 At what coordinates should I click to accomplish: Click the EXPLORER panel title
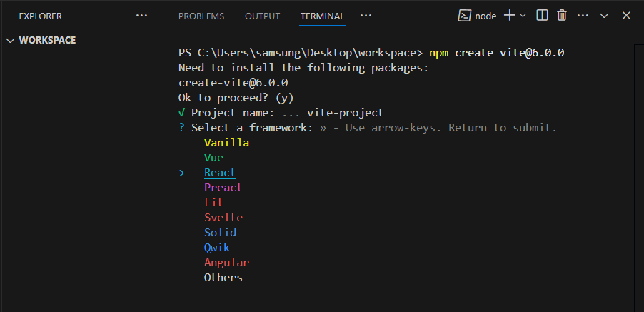[x=40, y=16]
